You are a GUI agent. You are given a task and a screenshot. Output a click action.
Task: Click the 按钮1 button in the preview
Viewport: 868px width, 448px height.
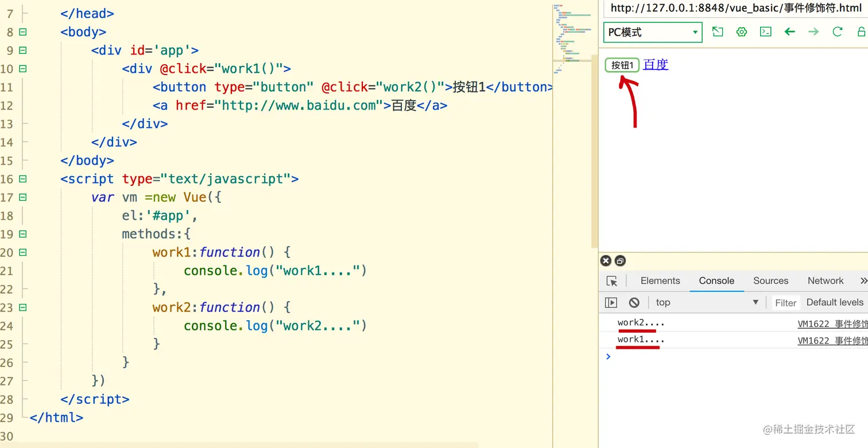[x=622, y=65]
